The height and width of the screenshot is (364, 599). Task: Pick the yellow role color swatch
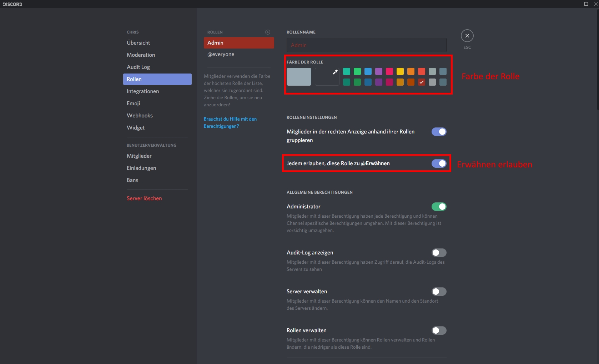tap(400, 71)
